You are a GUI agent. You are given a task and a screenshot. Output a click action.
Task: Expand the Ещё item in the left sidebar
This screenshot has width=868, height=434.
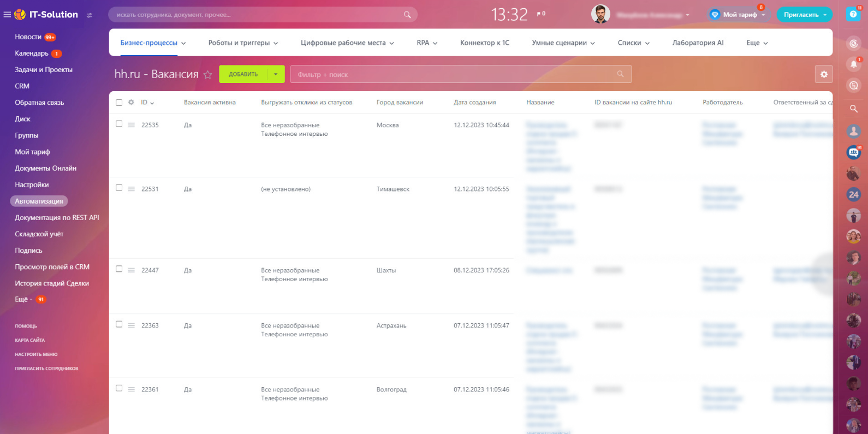click(x=23, y=299)
